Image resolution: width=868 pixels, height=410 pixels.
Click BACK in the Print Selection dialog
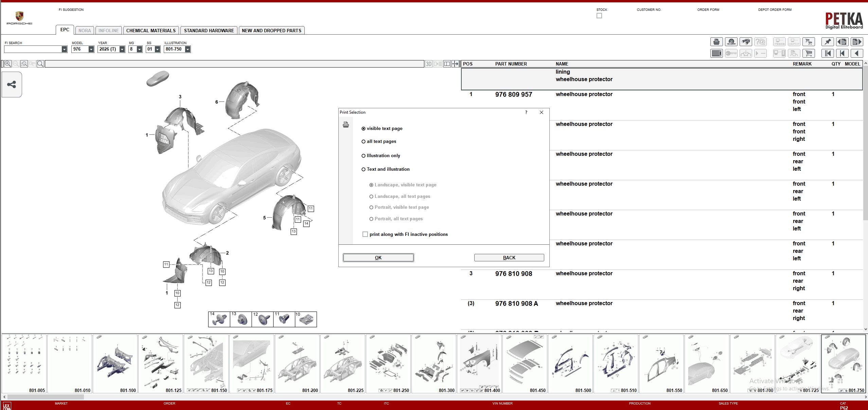pos(509,258)
